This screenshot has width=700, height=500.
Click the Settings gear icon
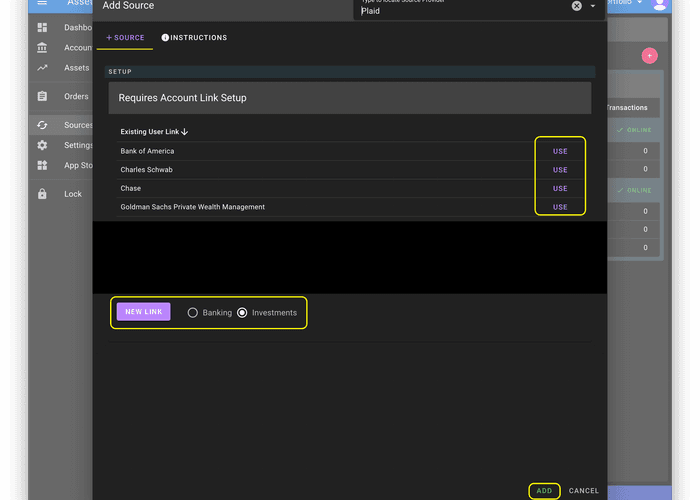point(42,145)
